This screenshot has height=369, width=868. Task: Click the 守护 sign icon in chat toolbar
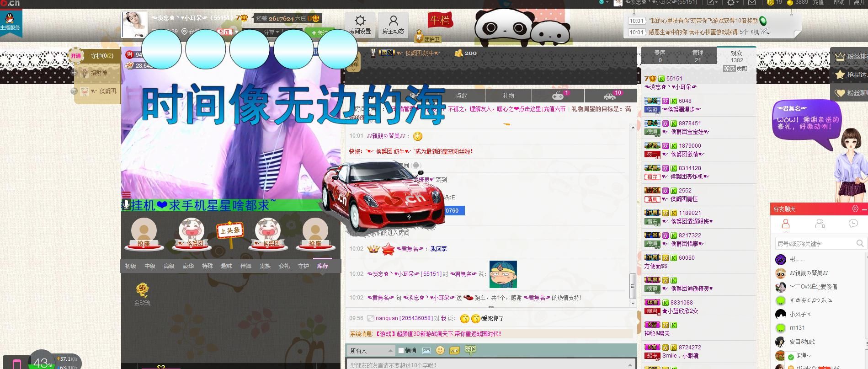coord(470,350)
